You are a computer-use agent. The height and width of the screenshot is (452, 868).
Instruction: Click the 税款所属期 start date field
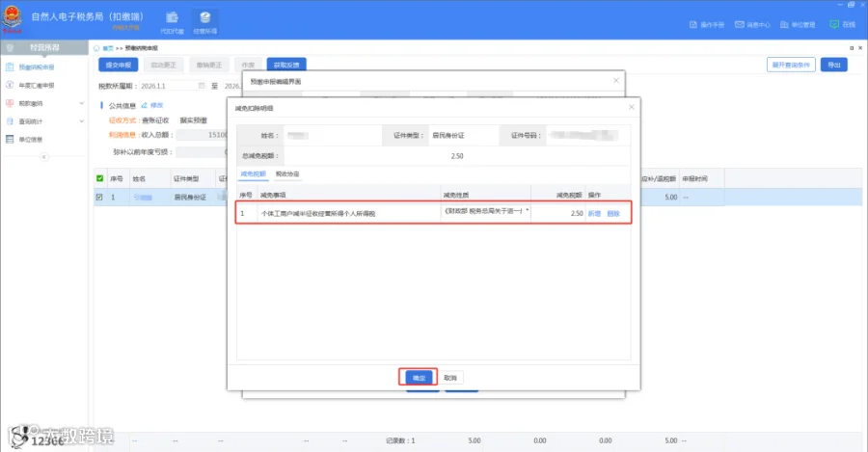(173, 86)
